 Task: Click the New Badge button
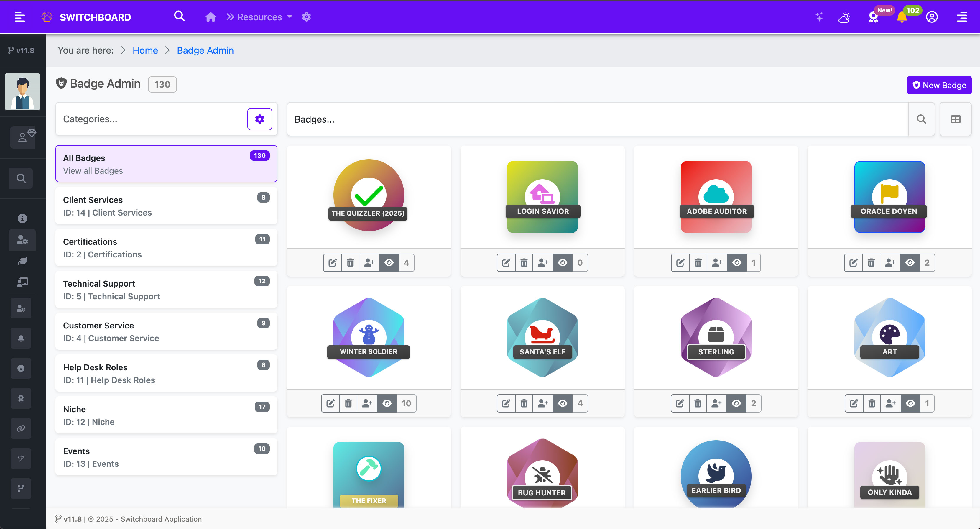pyautogui.click(x=939, y=85)
